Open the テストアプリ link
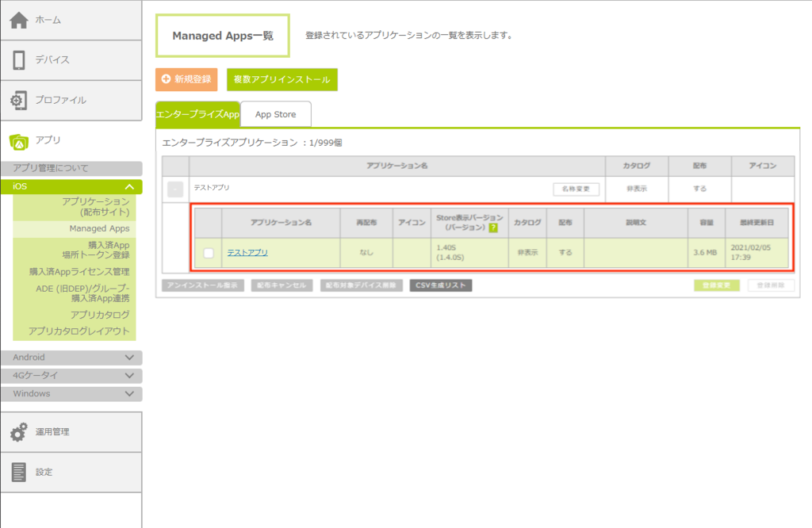This screenshot has width=812, height=528. coord(247,252)
